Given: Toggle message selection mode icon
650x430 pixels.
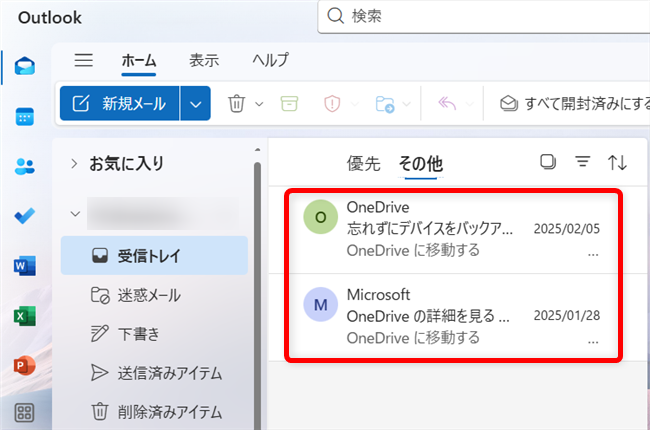Looking at the screenshot, I should click(547, 162).
